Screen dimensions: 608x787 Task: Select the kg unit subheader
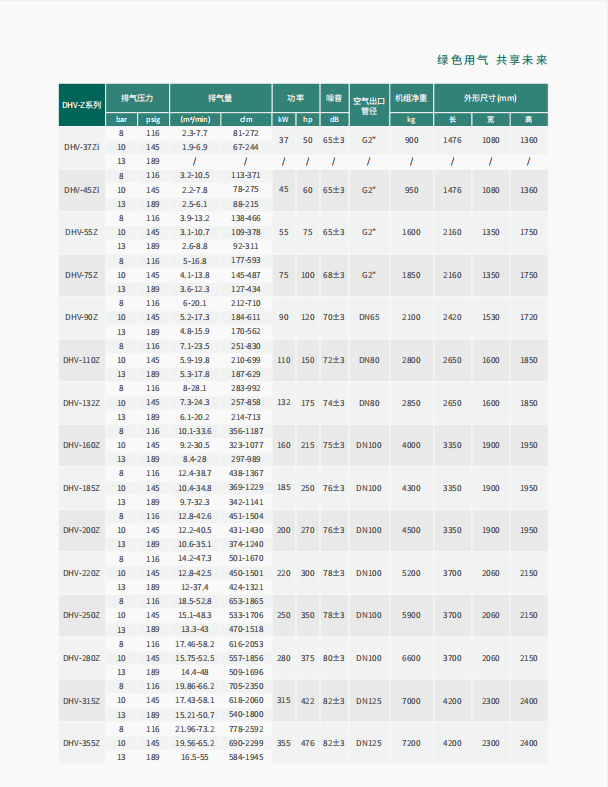point(411,119)
